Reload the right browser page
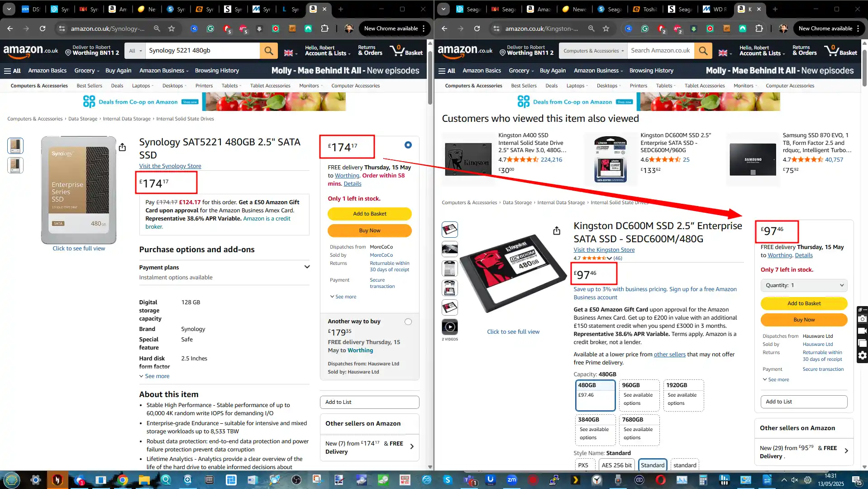 point(477,29)
